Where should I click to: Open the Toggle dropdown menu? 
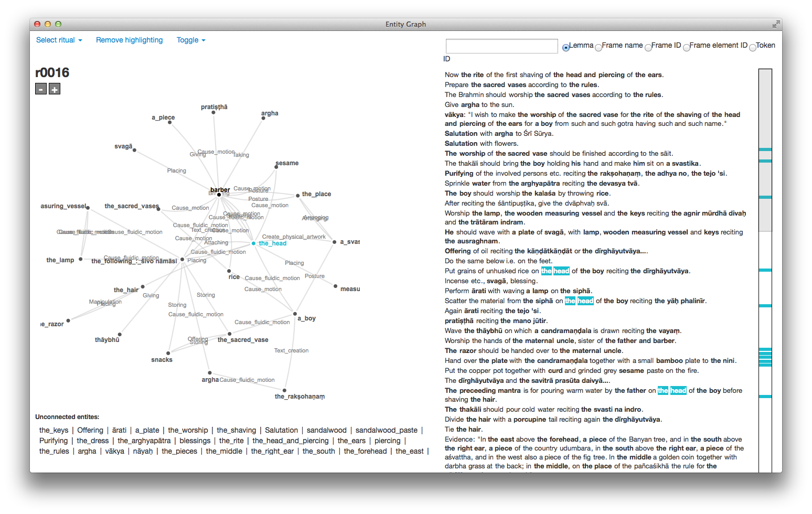(x=191, y=40)
